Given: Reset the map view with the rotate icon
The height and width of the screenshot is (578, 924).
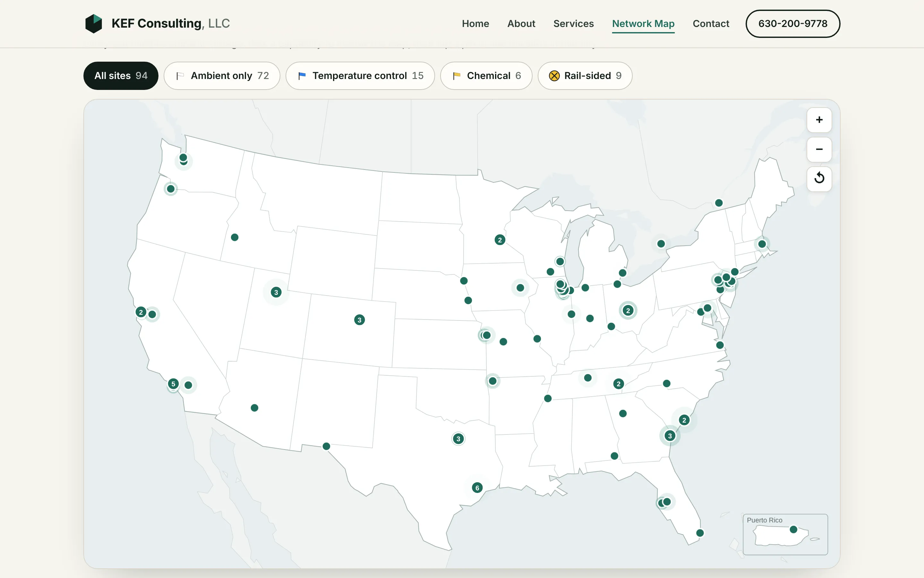Looking at the screenshot, I should pos(819,179).
